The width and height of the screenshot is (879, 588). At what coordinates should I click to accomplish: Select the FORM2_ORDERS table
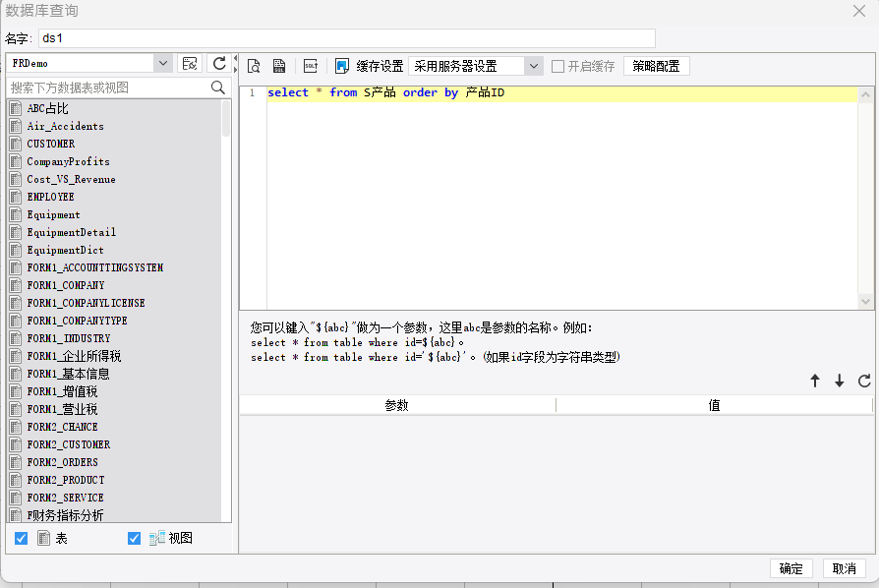click(x=62, y=462)
